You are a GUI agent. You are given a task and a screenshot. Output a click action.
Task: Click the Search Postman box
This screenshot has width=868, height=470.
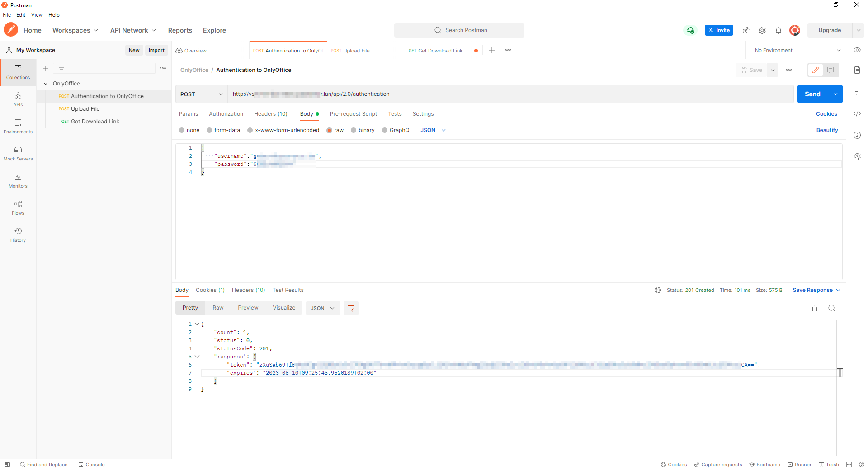tap(459, 30)
